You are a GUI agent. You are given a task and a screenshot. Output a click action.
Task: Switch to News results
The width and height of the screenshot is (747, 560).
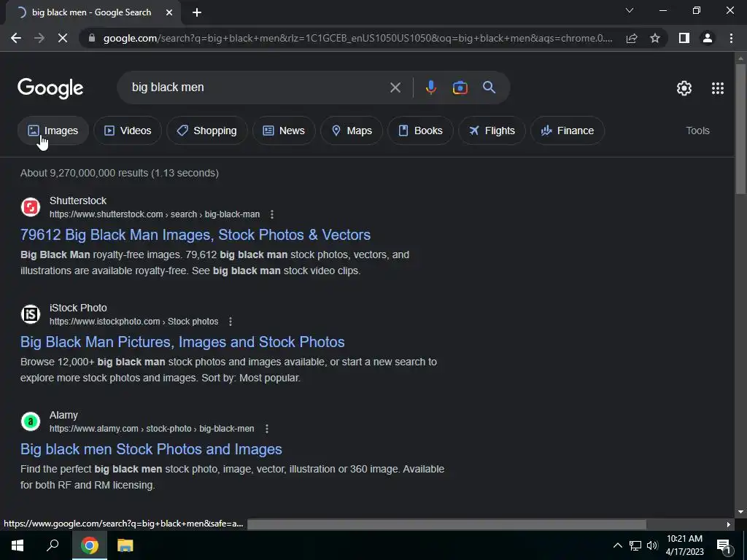[x=284, y=131]
